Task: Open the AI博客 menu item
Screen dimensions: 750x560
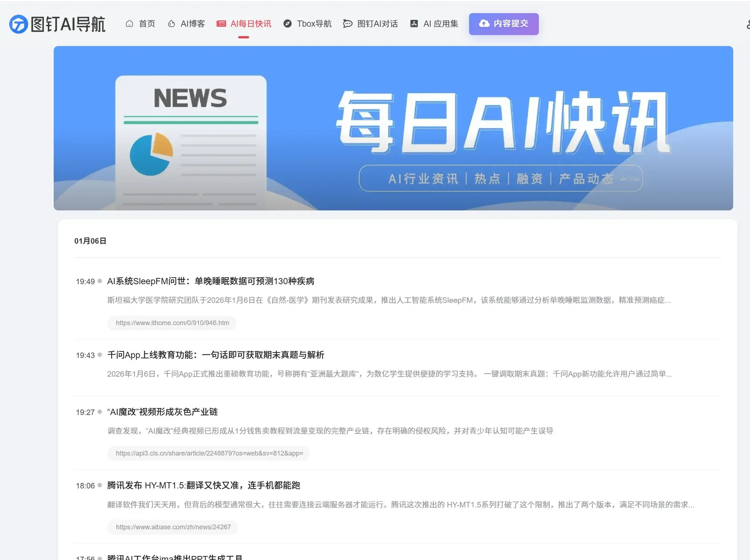Action: click(193, 24)
